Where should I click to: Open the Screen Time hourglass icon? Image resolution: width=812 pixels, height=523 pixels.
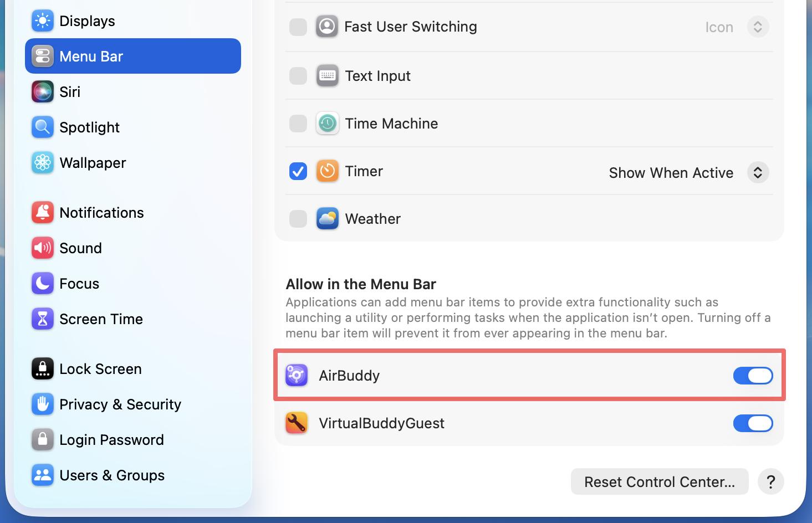coord(43,319)
